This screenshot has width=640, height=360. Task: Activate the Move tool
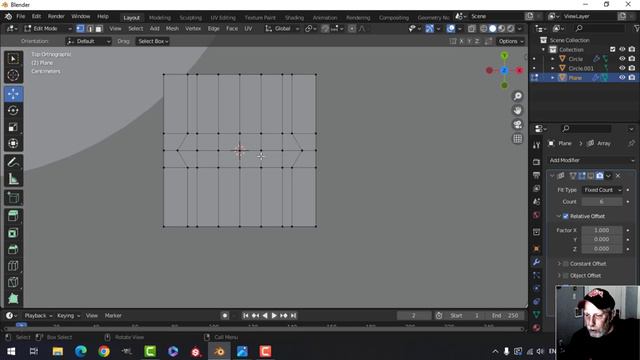tap(13, 94)
